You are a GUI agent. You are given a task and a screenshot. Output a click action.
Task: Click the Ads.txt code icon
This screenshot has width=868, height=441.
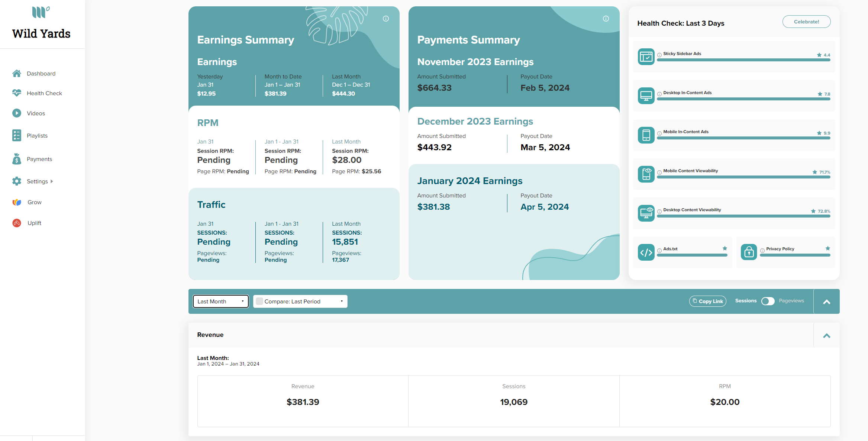646,252
